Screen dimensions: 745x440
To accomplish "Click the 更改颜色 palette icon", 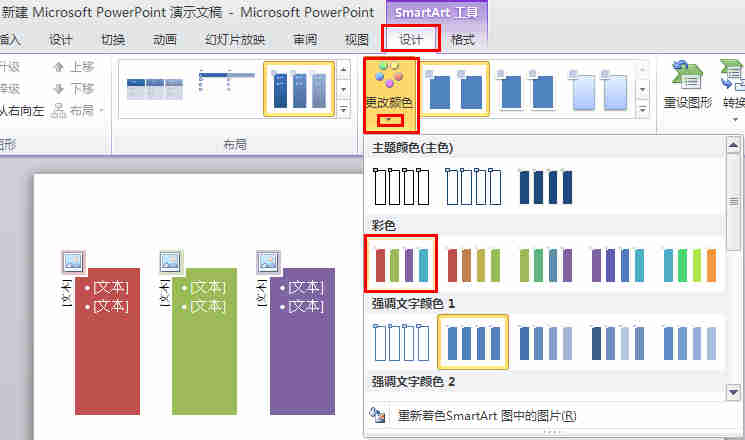I will click(389, 76).
